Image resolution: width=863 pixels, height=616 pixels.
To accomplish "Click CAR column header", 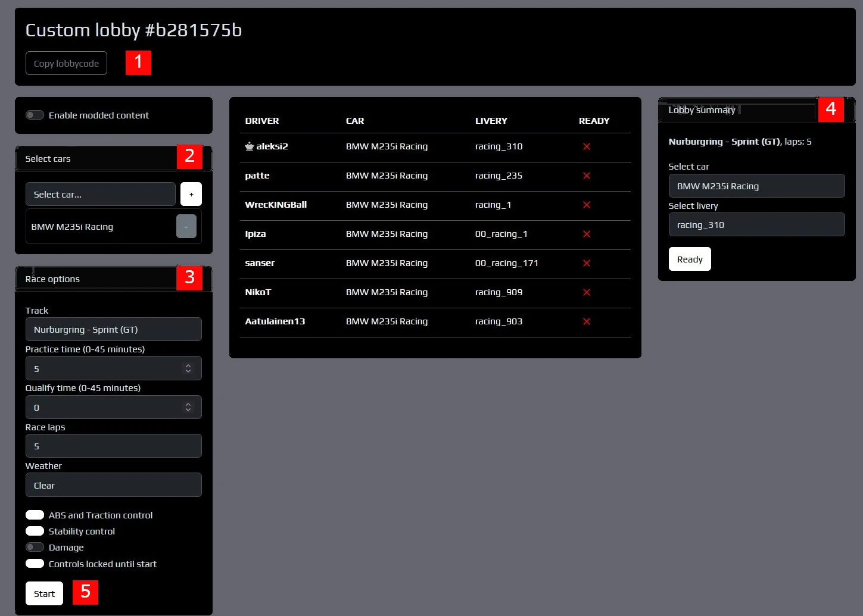I will coord(355,121).
